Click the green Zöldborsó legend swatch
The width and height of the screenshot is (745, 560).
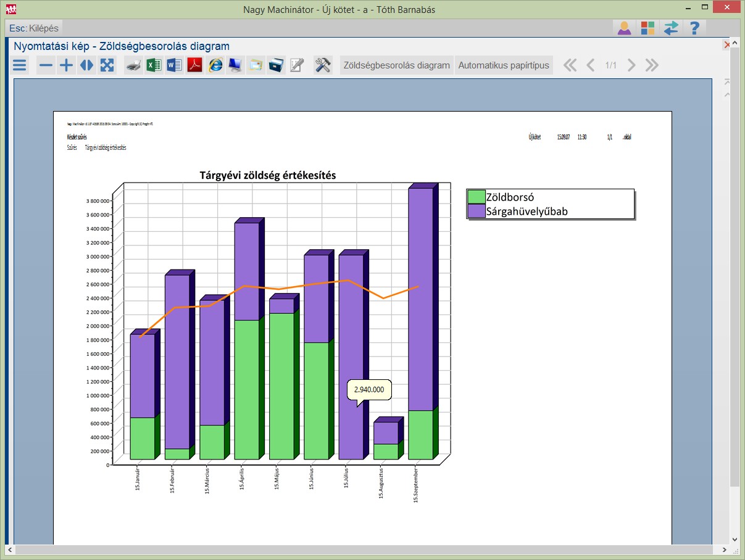coord(476,197)
